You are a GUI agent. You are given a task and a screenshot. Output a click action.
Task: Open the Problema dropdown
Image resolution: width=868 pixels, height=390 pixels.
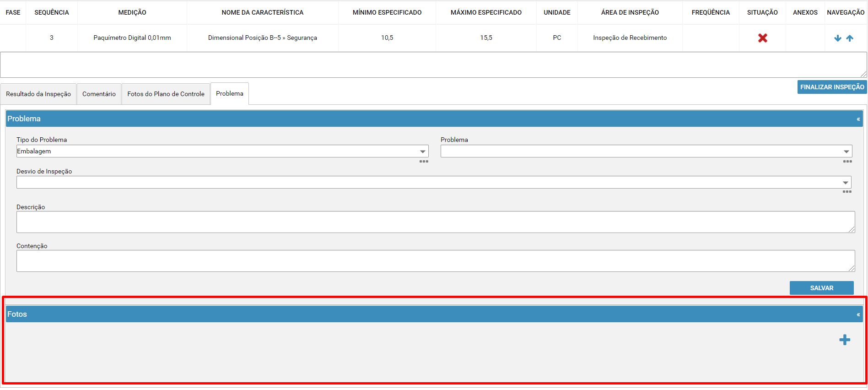[x=646, y=151]
